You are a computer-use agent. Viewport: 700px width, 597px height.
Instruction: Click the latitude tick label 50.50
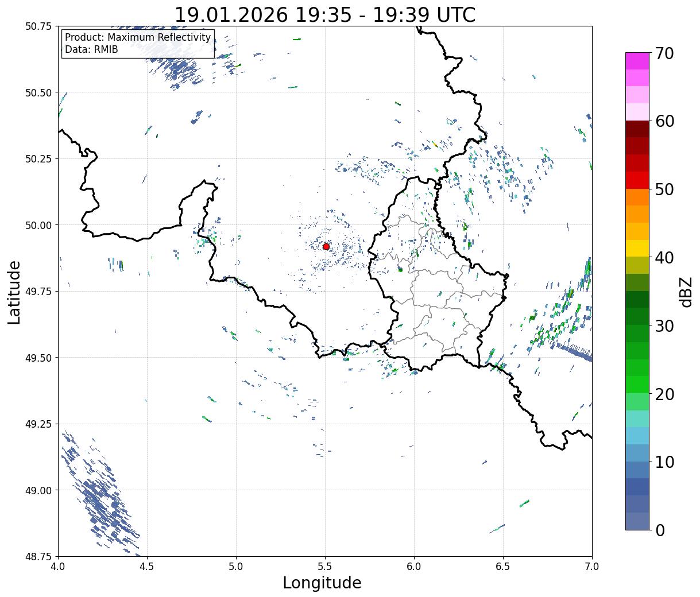click(x=38, y=92)
